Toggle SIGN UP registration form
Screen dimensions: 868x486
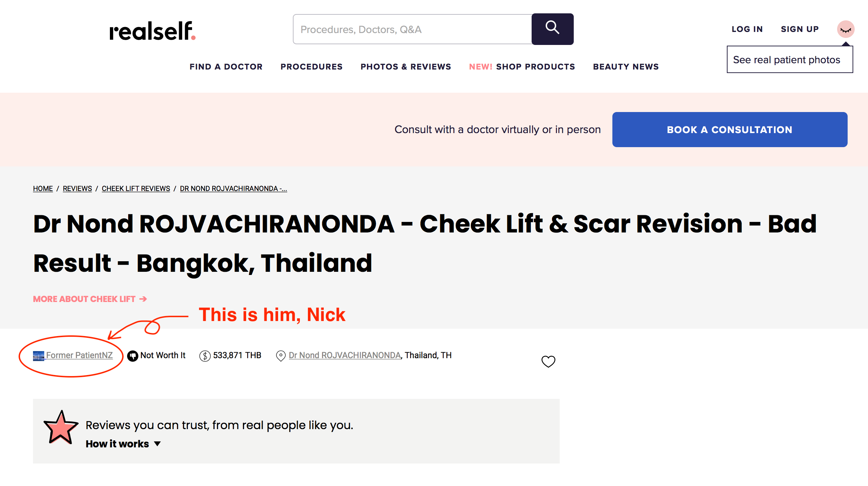[x=800, y=29]
